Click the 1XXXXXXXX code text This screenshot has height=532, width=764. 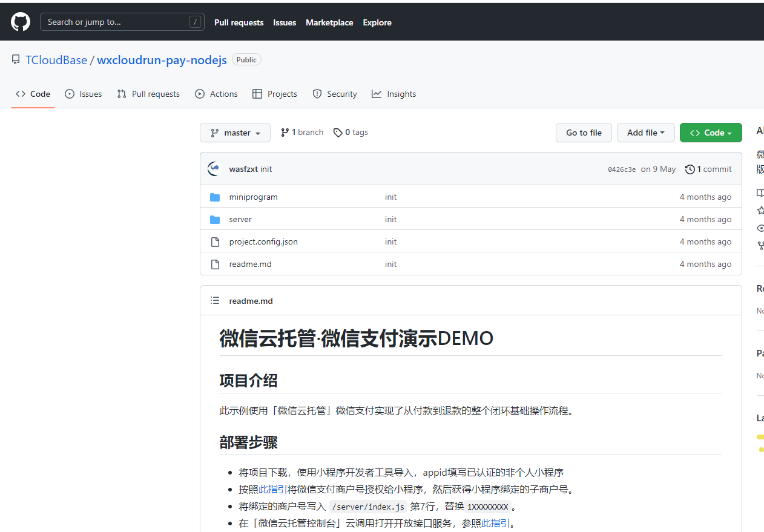pyautogui.click(x=487, y=507)
